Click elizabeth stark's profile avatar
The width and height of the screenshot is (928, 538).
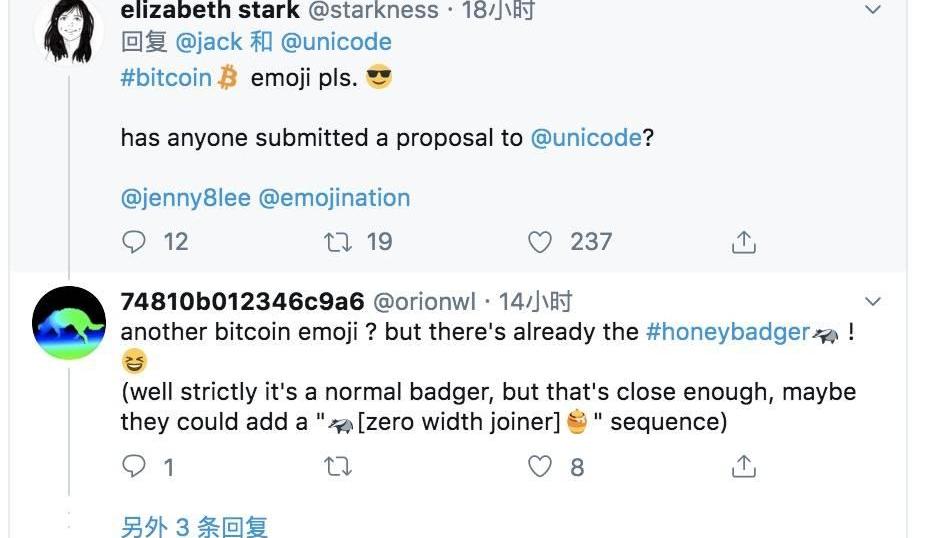[69, 30]
